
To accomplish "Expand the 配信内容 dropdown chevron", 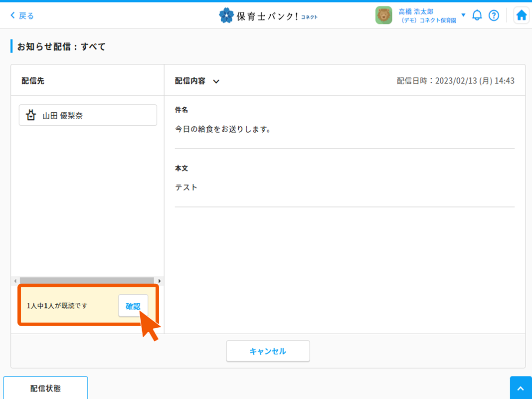I will pyautogui.click(x=216, y=81).
